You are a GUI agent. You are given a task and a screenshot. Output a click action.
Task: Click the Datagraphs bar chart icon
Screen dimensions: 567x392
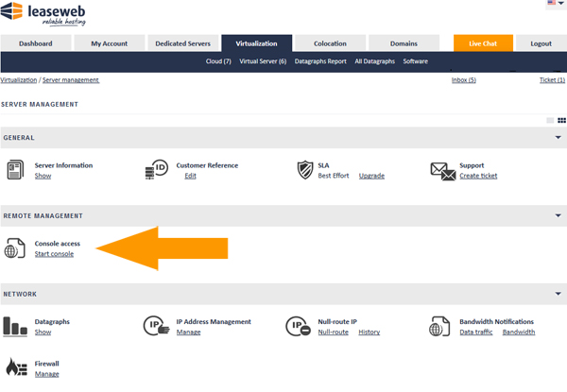click(x=15, y=327)
